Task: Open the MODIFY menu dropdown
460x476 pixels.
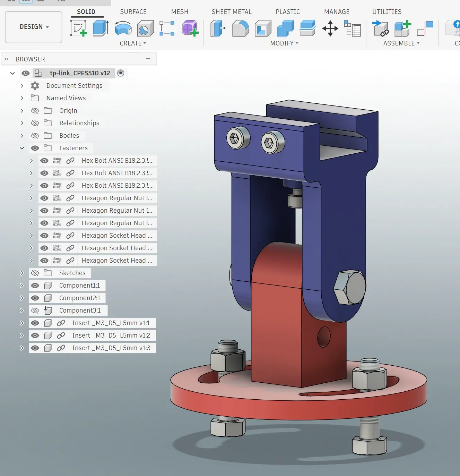Action: pos(284,43)
